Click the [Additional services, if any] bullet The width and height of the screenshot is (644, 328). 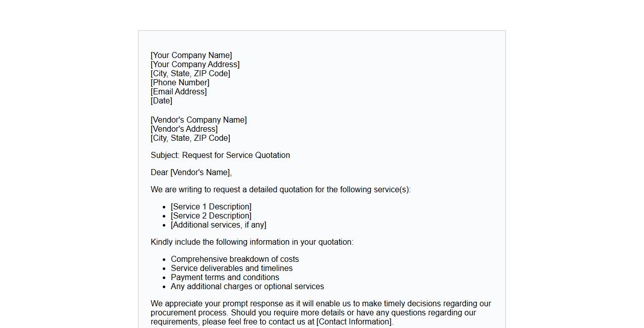coord(218,225)
